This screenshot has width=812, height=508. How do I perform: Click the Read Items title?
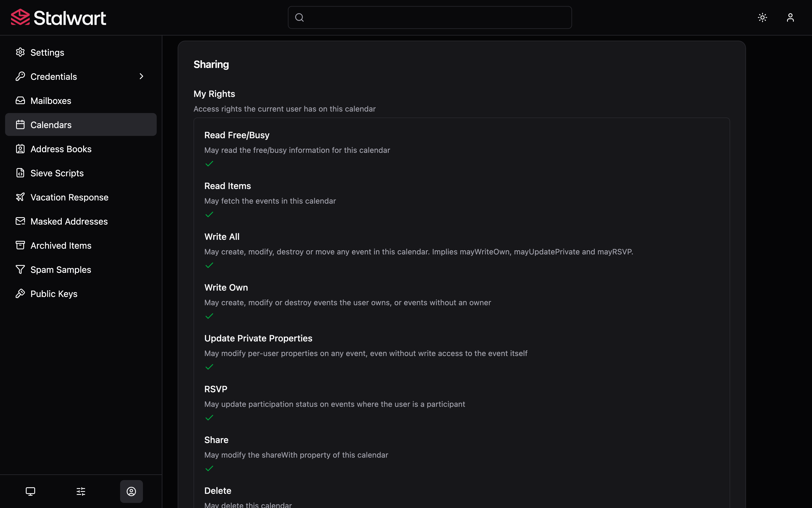click(228, 186)
